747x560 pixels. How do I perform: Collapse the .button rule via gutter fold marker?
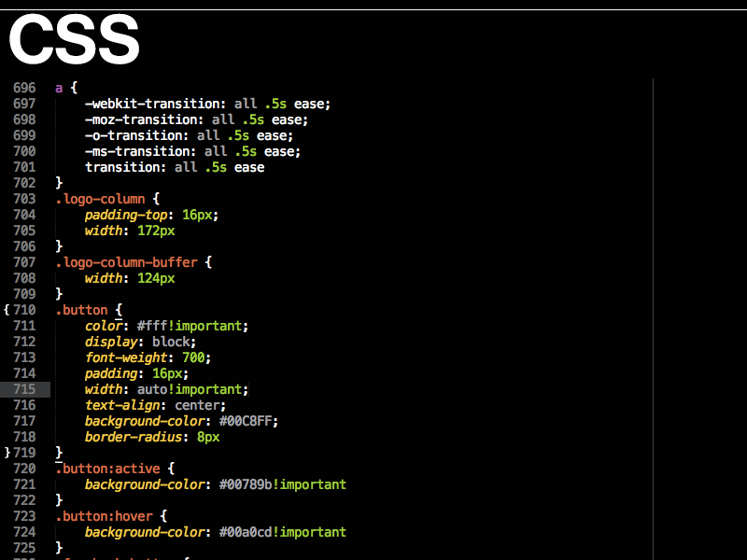(6, 309)
